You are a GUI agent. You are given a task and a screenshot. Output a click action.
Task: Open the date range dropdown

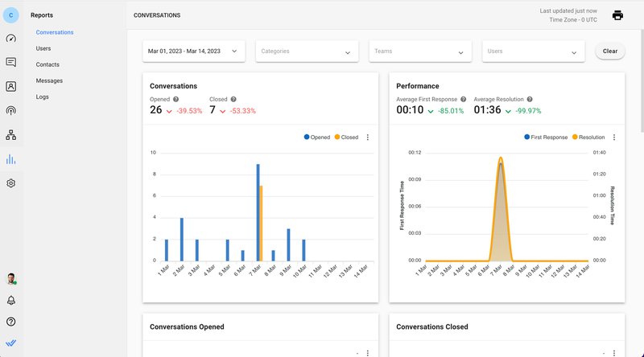[194, 51]
